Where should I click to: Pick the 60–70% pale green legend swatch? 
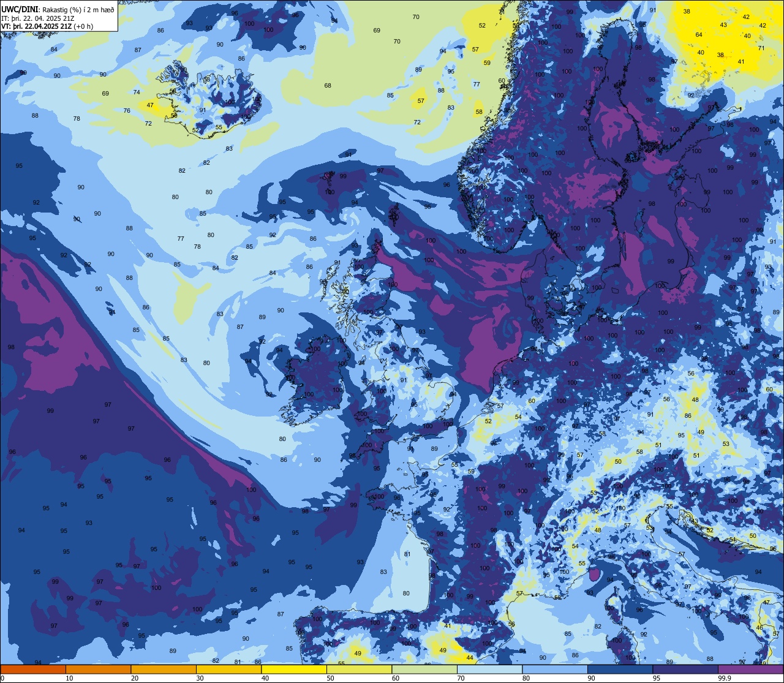[x=424, y=670]
